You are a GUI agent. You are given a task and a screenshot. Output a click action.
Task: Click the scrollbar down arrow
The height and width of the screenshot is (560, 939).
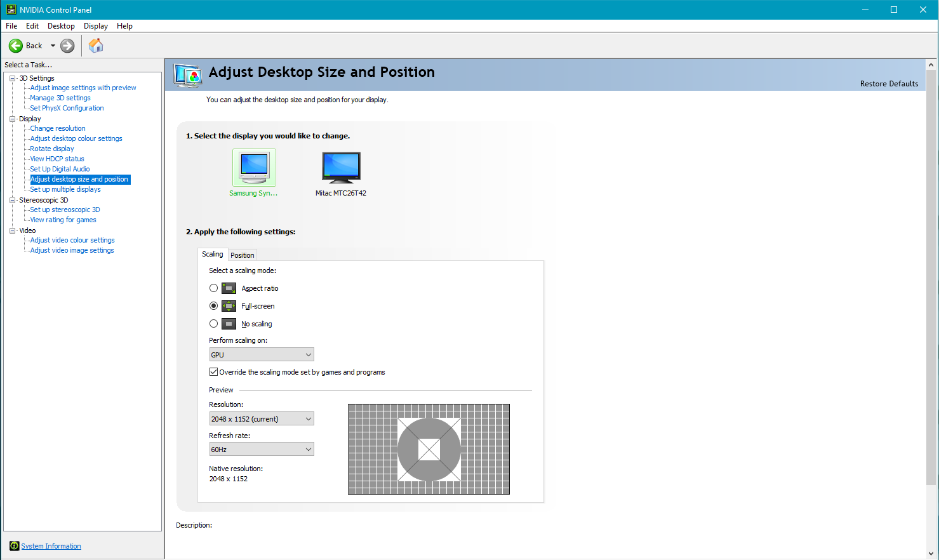(931, 554)
